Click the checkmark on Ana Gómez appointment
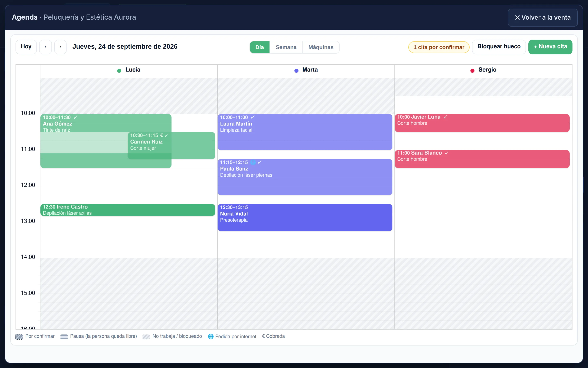 coord(76,117)
